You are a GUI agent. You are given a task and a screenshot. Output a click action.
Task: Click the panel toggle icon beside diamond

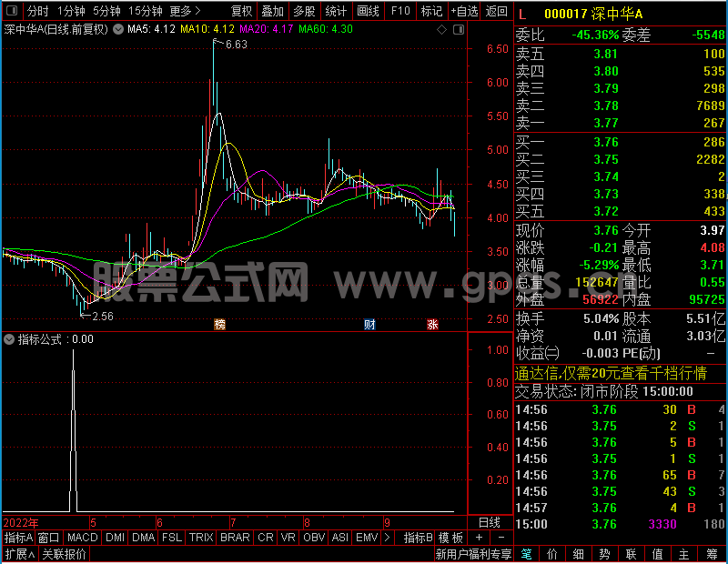[459, 30]
